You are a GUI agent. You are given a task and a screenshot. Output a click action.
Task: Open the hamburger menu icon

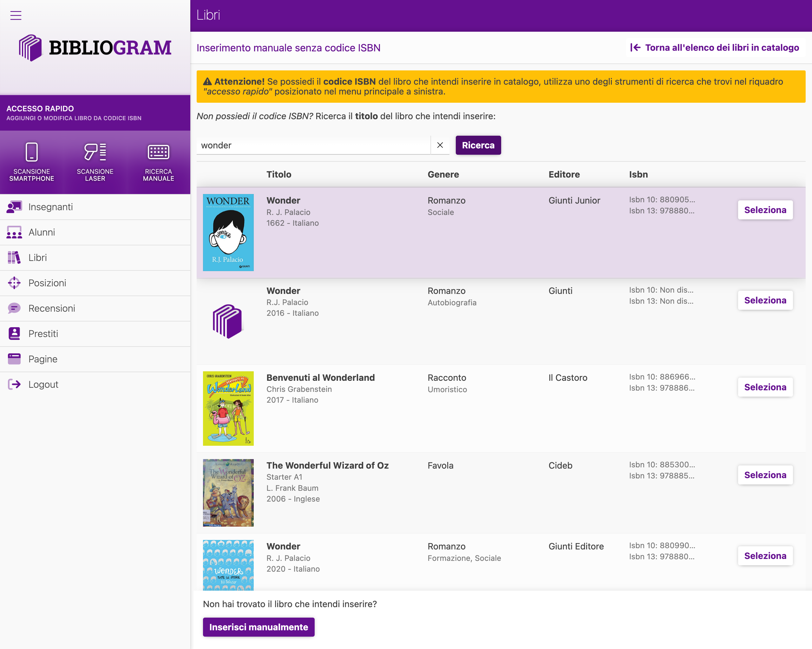[16, 16]
